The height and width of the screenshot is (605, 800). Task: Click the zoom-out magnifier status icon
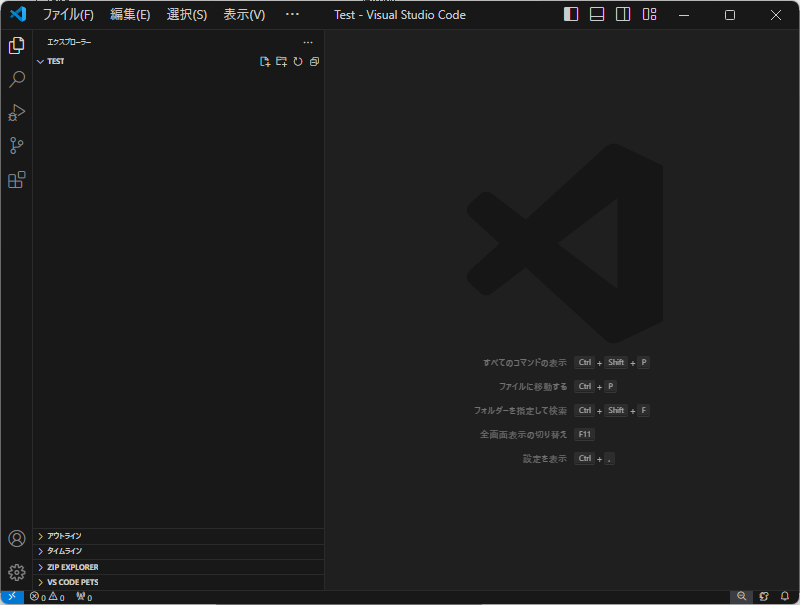pyautogui.click(x=741, y=596)
